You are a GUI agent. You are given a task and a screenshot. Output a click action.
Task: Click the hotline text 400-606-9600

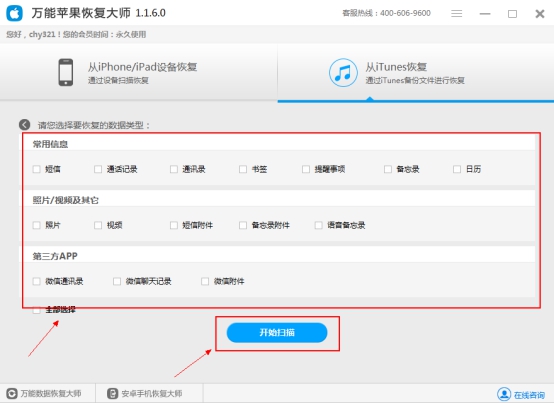tap(405, 13)
